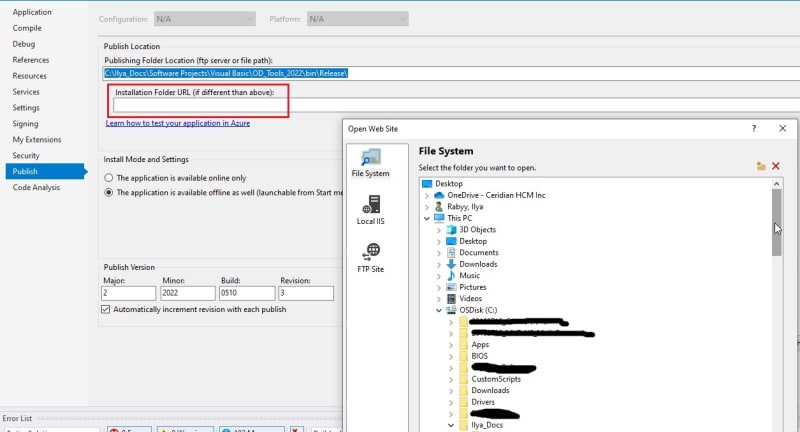800x432 pixels.
Task: Open Code Analysis properties tab
Action: point(36,187)
